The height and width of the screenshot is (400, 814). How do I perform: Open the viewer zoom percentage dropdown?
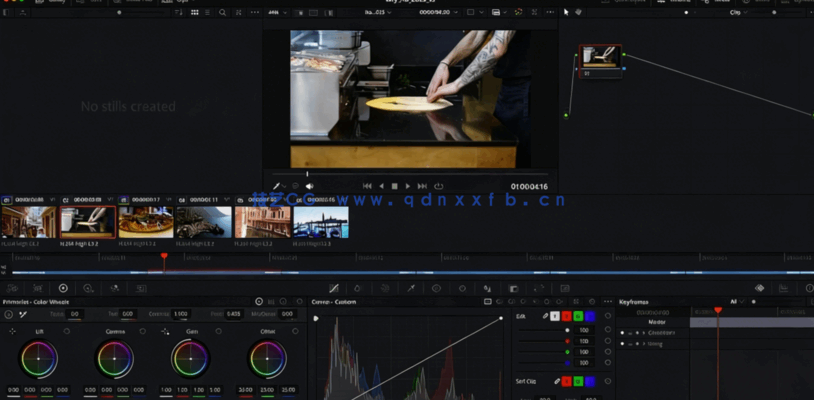(277, 12)
